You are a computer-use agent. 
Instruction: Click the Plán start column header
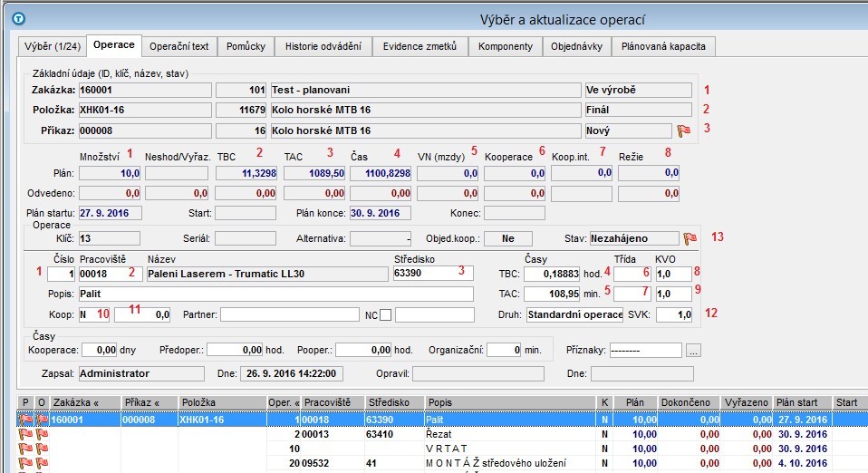(802, 402)
